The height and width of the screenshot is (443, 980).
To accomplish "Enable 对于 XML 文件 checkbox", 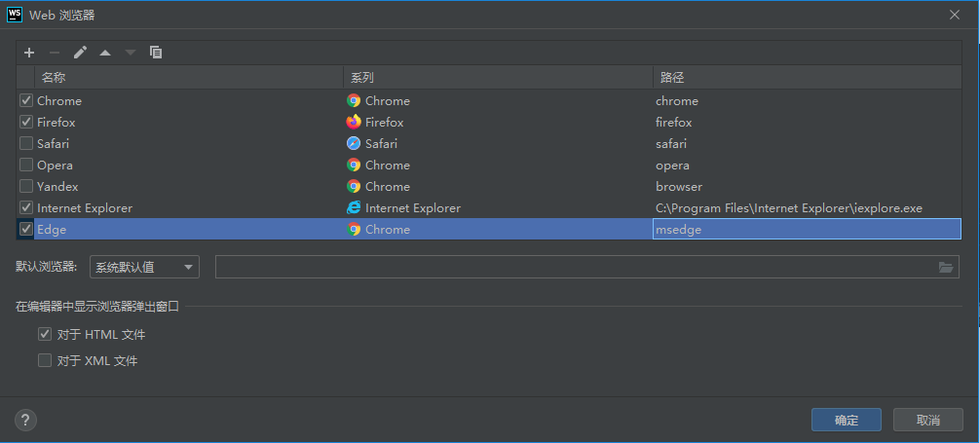I will (x=45, y=360).
